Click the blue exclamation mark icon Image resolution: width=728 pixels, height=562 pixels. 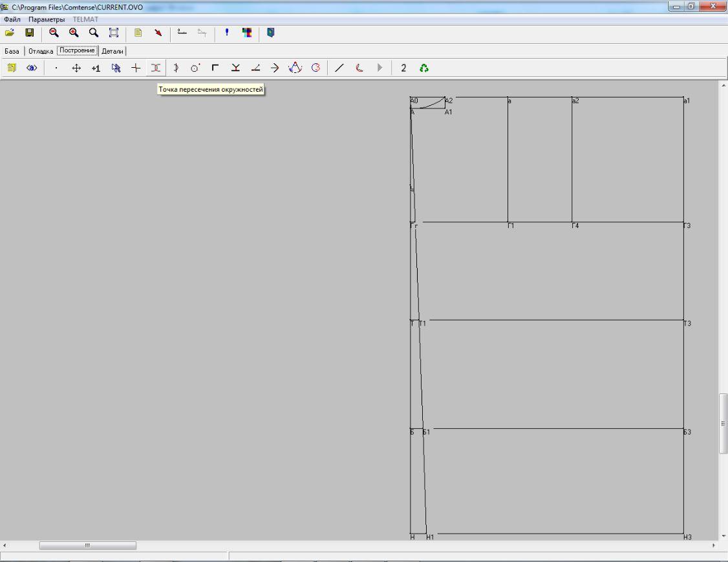(226, 33)
